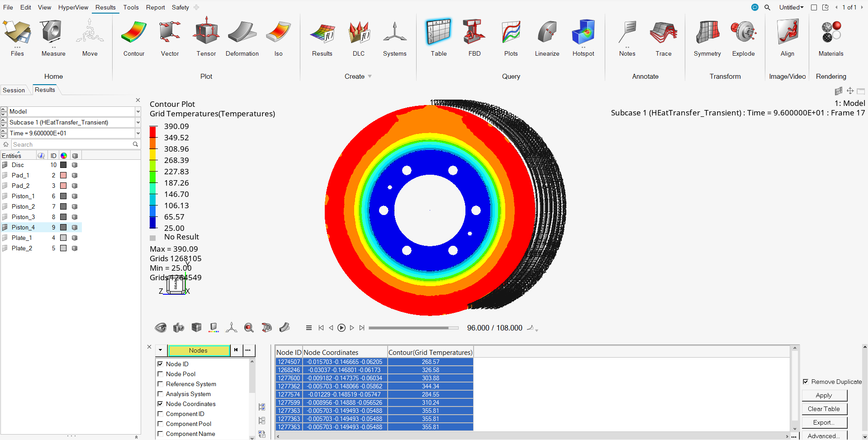This screenshot has width=868, height=440.
Task: Open the File menu
Action: tap(8, 7)
